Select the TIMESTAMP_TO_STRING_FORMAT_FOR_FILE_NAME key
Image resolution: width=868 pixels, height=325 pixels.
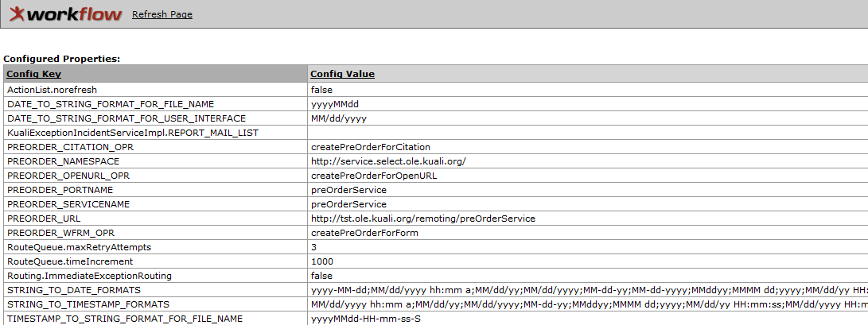[x=125, y=319]
